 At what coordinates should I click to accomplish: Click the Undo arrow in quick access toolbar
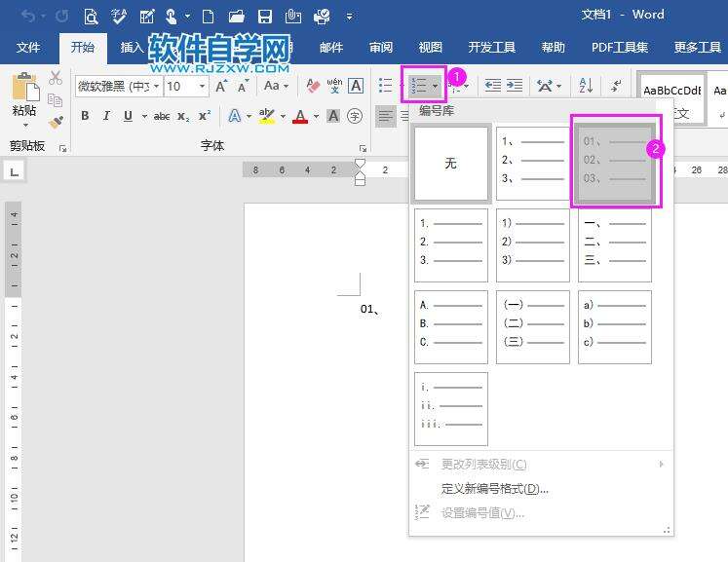(x=29, y=17)
